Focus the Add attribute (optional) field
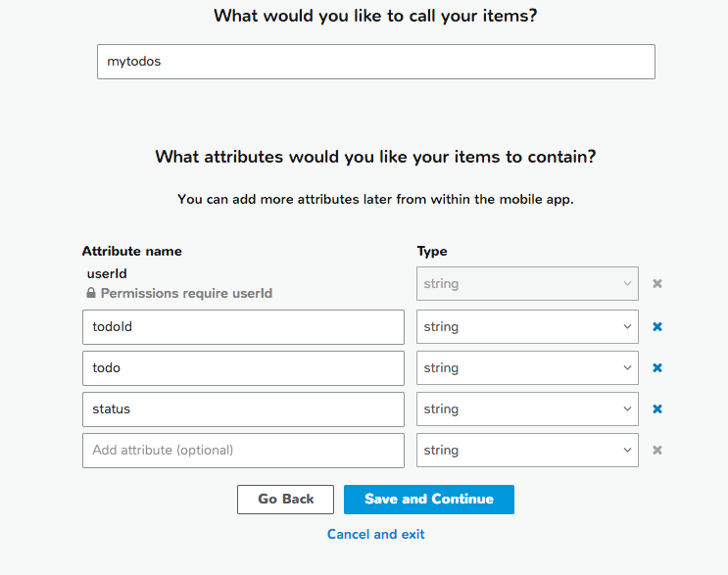 [243, 451]
